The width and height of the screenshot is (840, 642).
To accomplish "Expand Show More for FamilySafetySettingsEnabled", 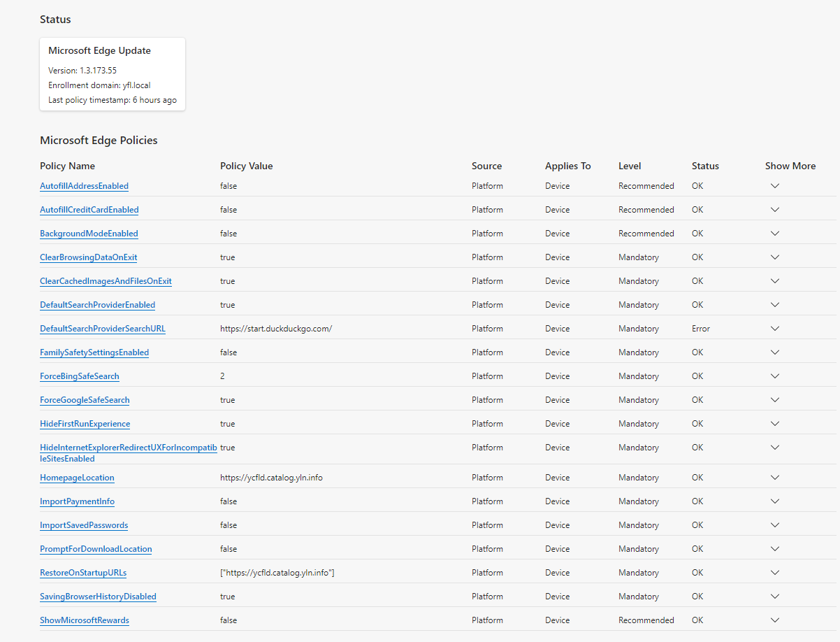I will (x=774, y=352).
